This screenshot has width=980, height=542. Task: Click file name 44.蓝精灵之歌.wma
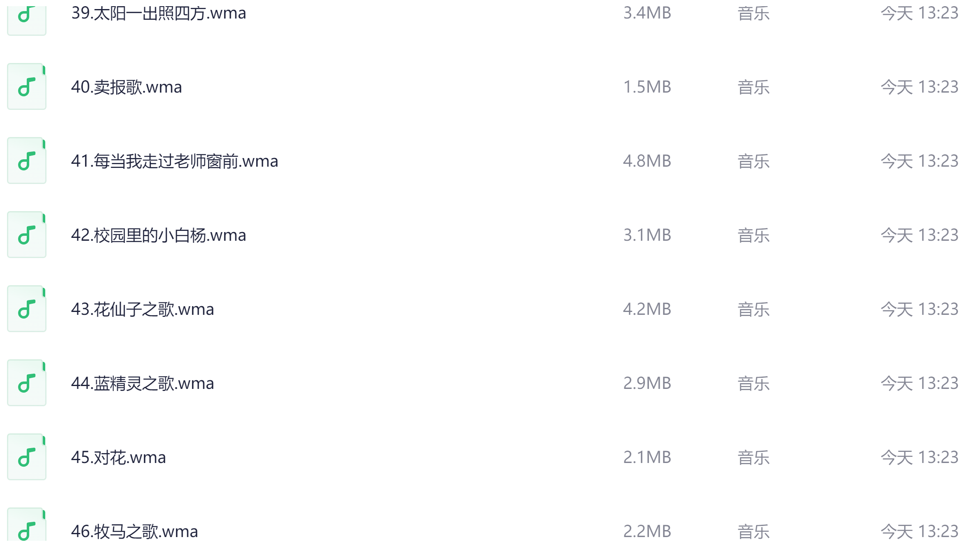tap(142, 384)
